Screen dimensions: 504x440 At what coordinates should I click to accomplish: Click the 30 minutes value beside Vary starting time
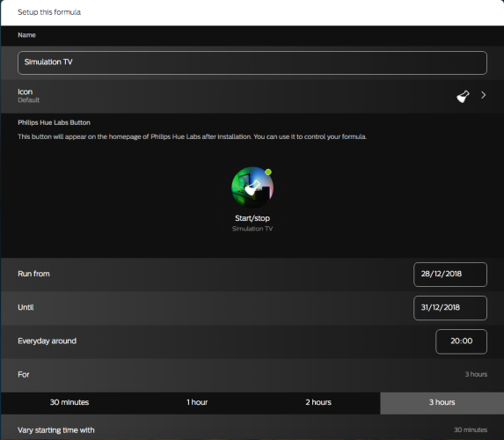point(471,430)
